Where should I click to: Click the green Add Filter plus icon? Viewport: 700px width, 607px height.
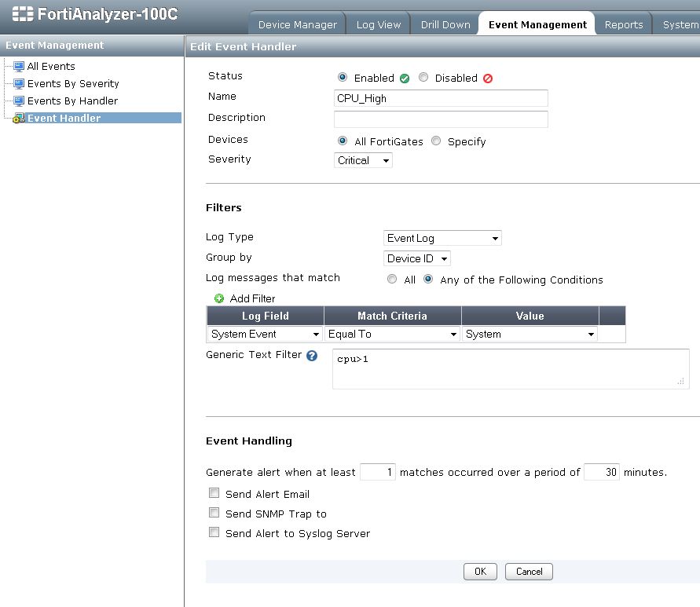[x=218, y=298]
